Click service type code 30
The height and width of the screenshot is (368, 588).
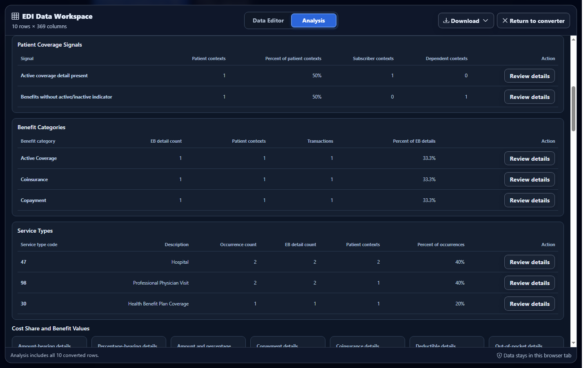click(x=24, y=304)
